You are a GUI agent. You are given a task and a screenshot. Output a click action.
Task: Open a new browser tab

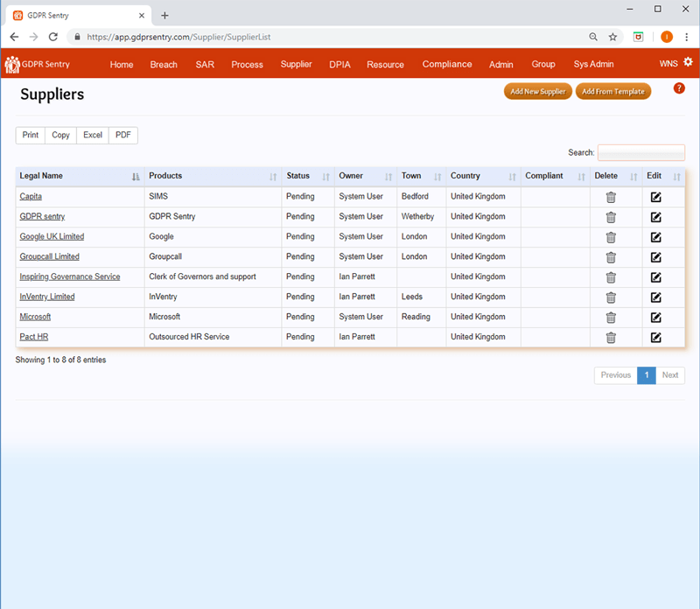(x=164, y=16)
